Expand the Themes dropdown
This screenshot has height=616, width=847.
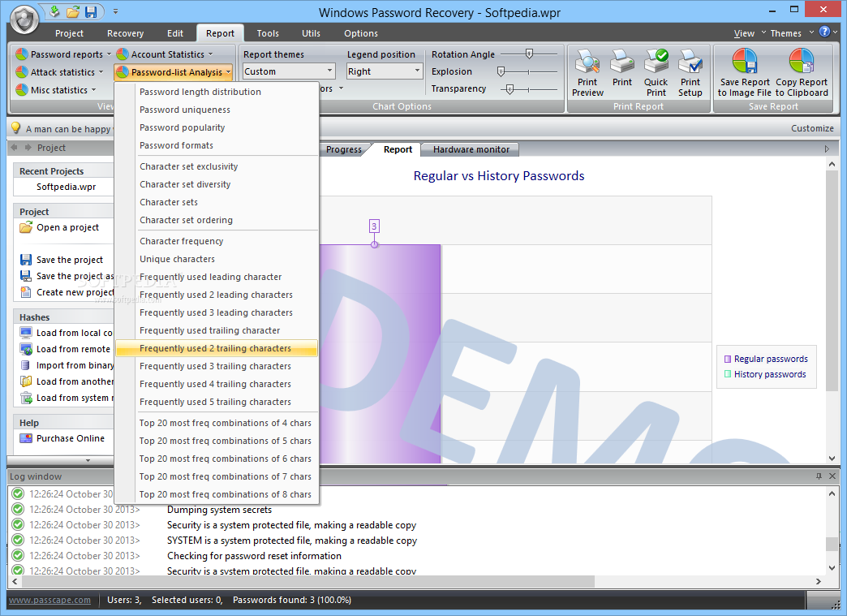coord(792,33)
